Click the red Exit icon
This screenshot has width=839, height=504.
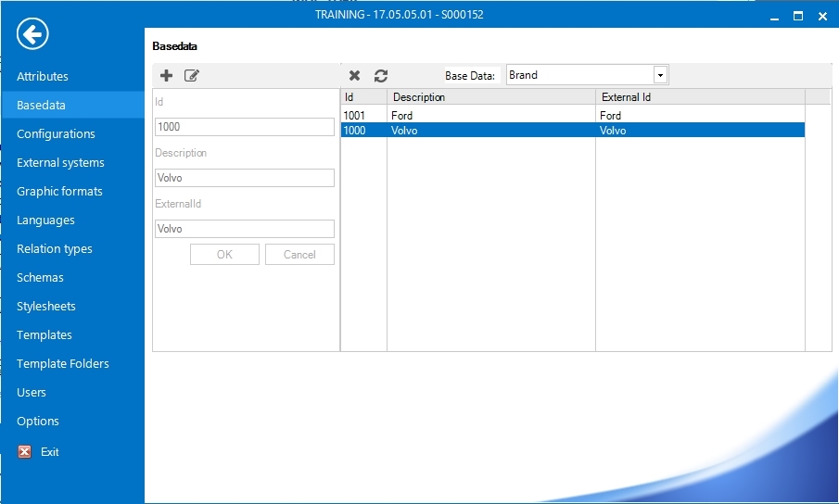pos(25,452)
